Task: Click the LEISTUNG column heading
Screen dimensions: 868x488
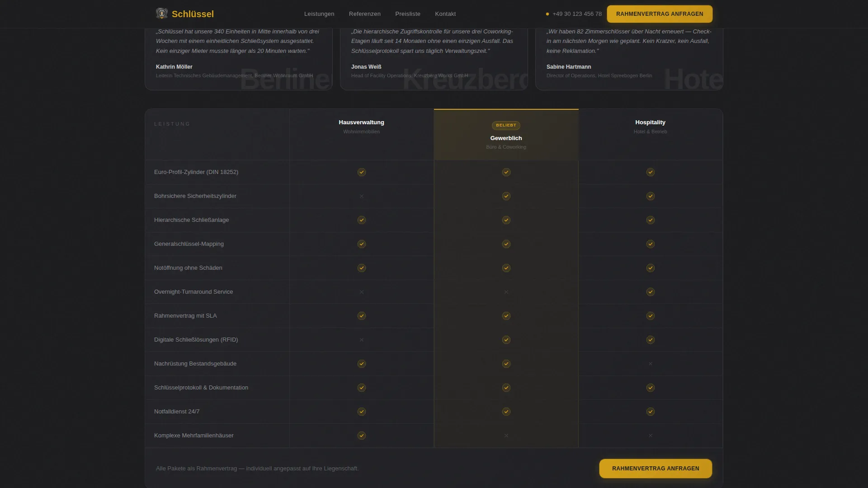Action: click(172, 124)
